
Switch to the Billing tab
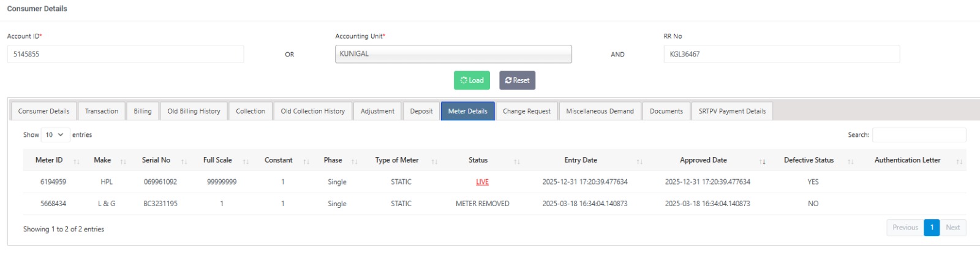tap(143, 111)
